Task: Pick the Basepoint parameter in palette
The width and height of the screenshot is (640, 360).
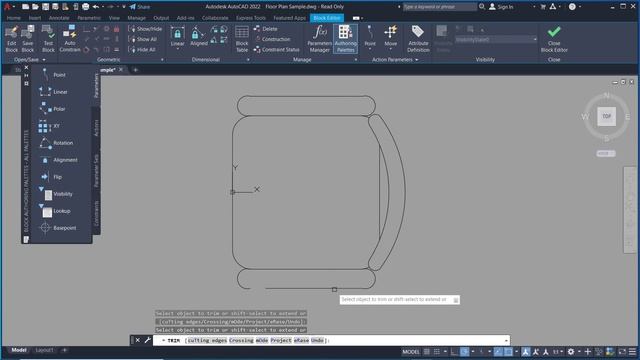Action: (58, 228)
